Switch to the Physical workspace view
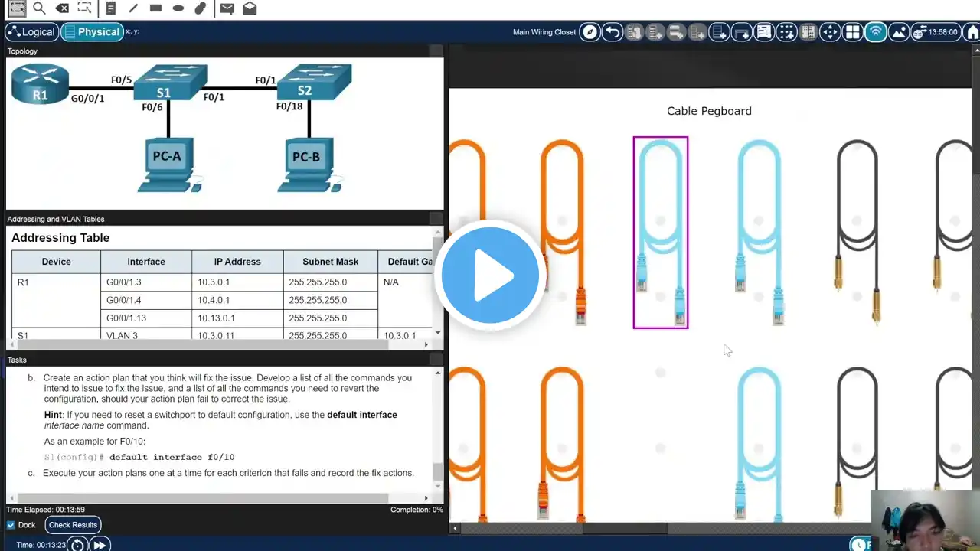 coord(92,32)
